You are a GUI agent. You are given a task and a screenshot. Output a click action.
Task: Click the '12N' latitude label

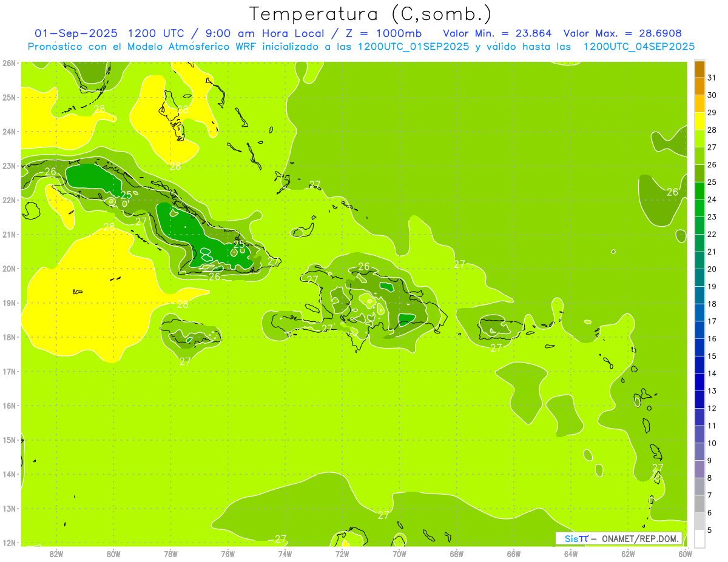point(8,543)
